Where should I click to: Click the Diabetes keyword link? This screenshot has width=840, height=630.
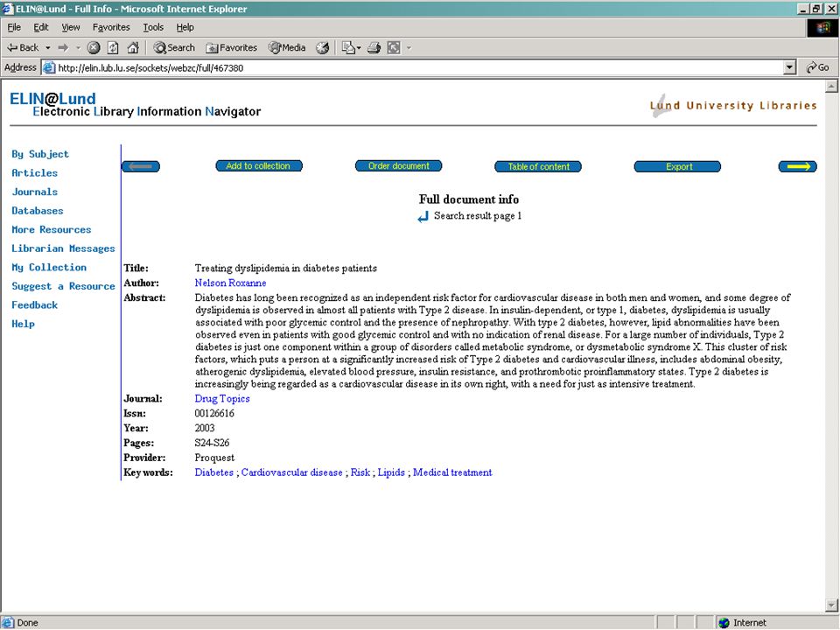[213, 472]
